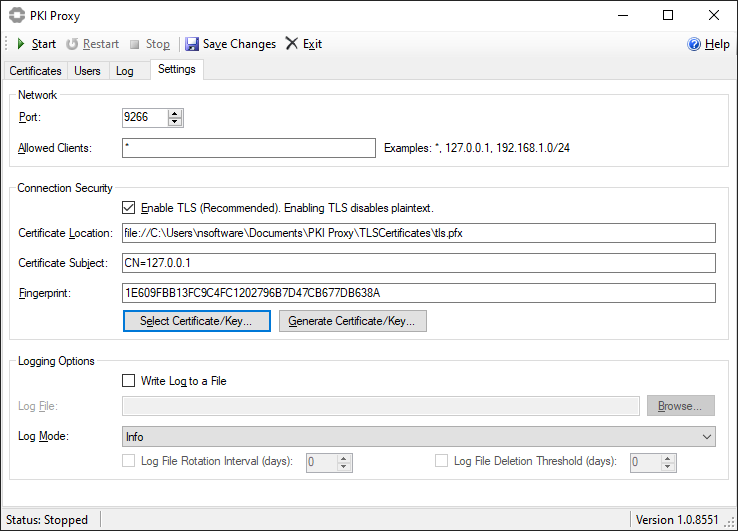Minimize the PKI Proxy window
Screen dimensions: 738x531
pos(623,16)
